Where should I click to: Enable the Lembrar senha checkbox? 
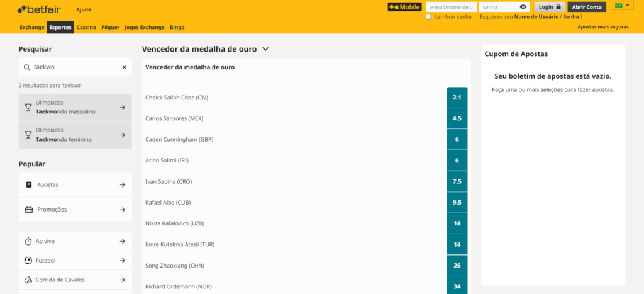pyautogui.click(x=429, y=17)
